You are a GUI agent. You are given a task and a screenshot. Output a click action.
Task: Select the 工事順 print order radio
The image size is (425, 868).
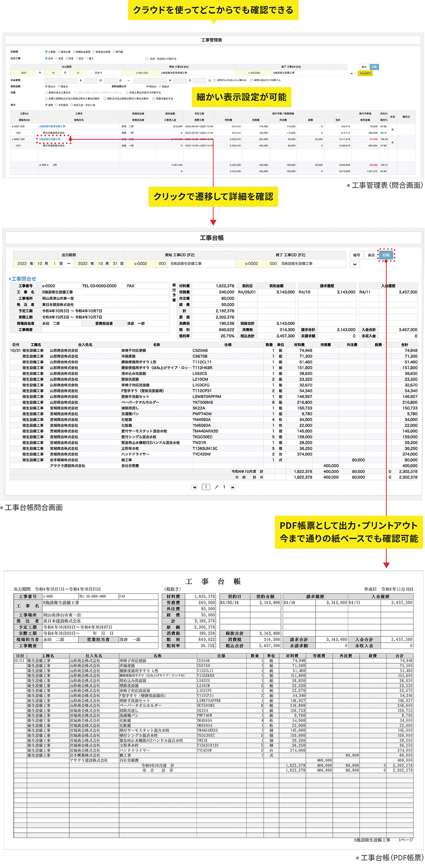46,52
